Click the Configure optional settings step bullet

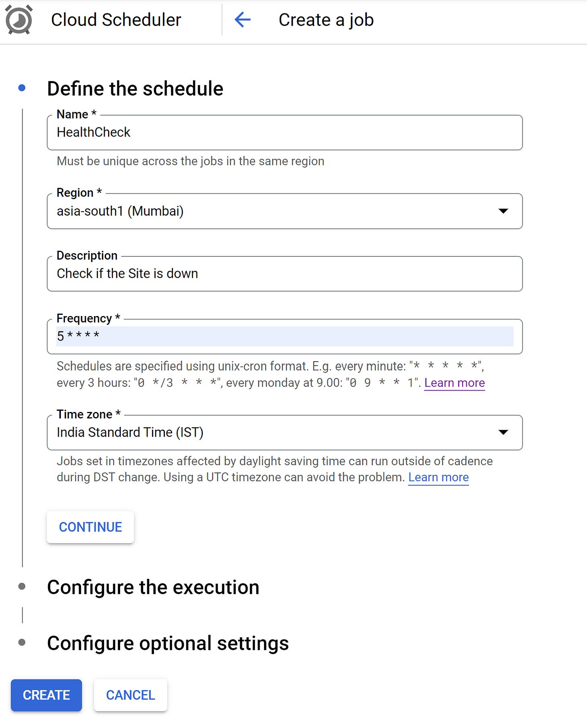point(22,642)
